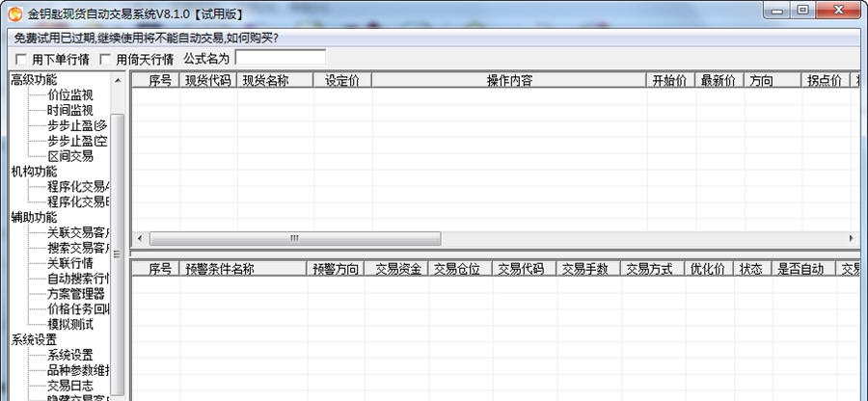The image size is (868, 401).
Task: Click vertical scrollbar thumb of the tree panel
Action: [x=118, y=254]
